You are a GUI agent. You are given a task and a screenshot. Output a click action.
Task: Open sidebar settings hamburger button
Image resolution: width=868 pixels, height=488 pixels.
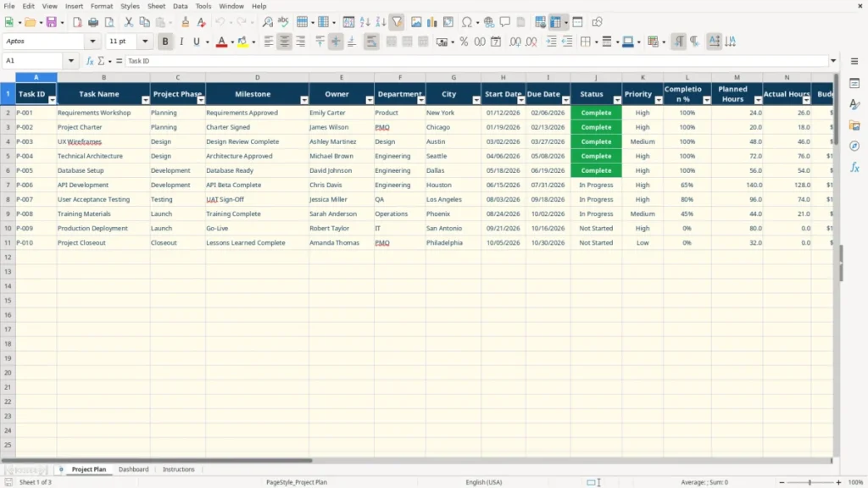[x=854, y=61]
